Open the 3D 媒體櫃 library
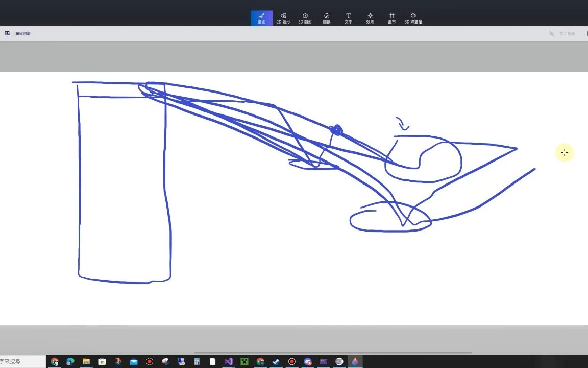Screen dimensions: 588x368 click(413, 18)
